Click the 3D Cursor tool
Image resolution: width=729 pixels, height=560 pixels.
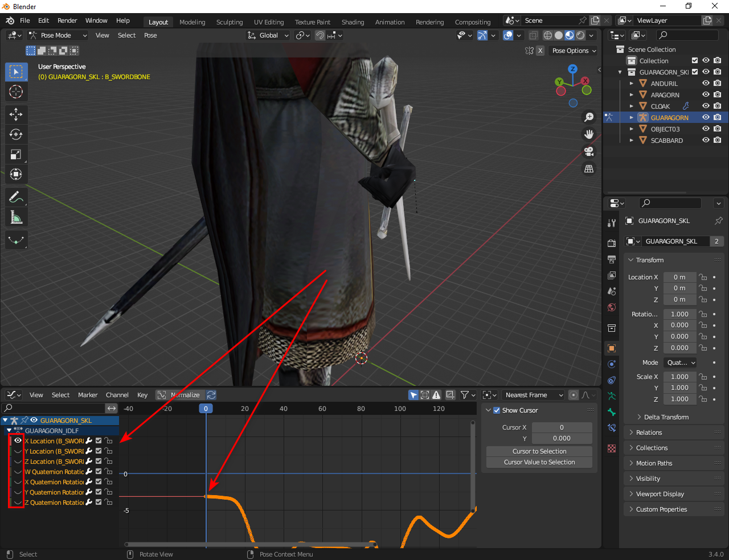coord(16,92)
